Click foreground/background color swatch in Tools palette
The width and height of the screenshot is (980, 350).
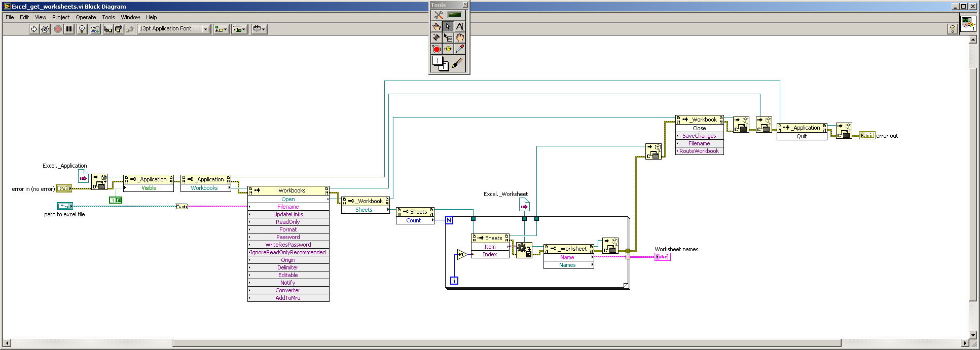(440, 63)
